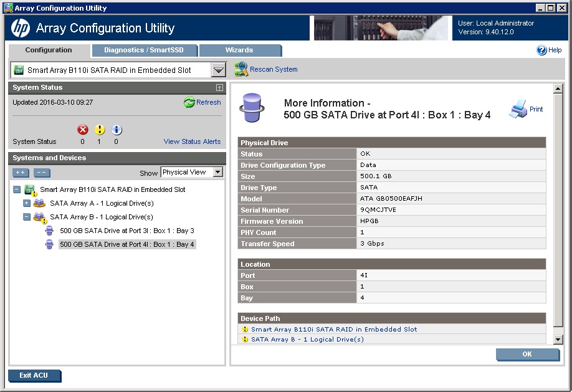Click the Smart Array B110i controller tree icon
The image size is (572, 392).
click(30, 190)
